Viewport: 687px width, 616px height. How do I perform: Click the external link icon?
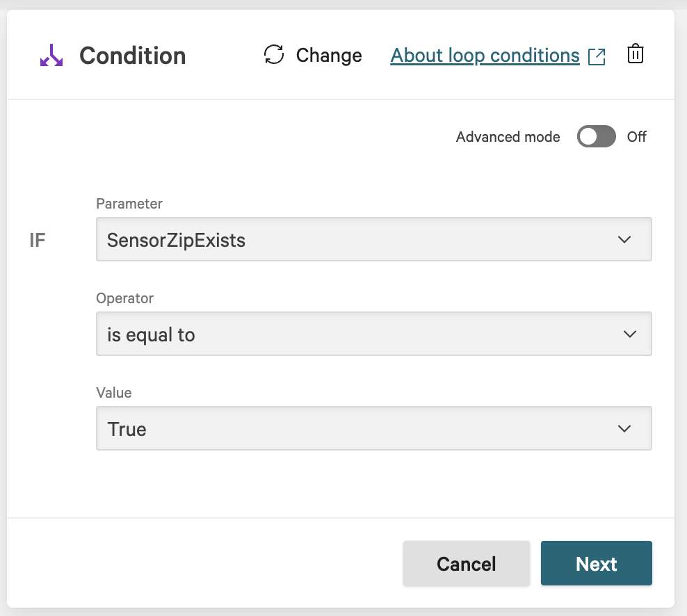597,56
